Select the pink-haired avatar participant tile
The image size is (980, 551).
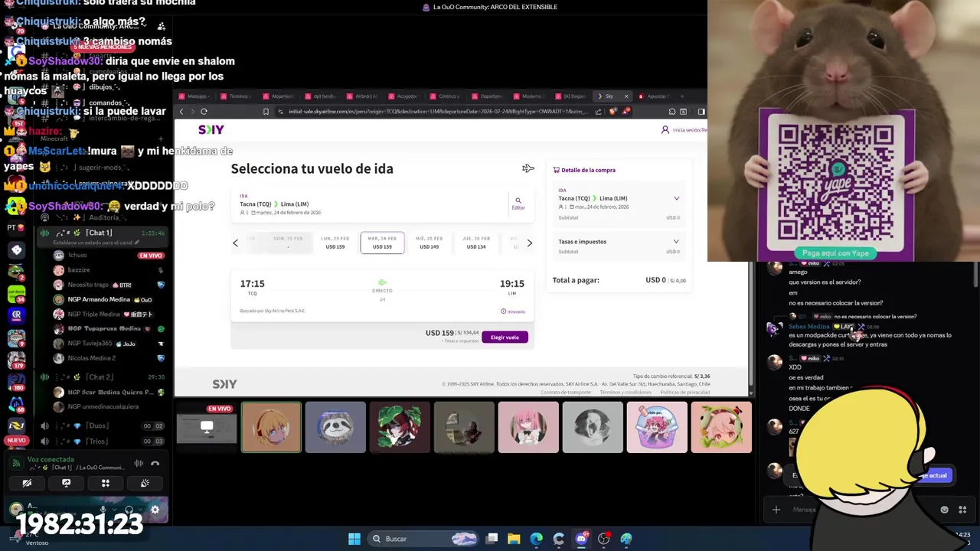pos(528,427)
